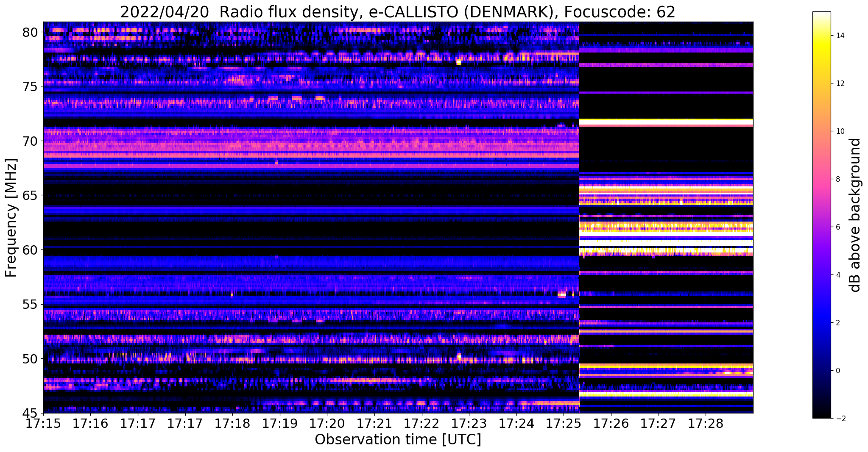Image resolution: width=868 pixels, height=452 pixels.
Task: Click the 'Observation time [UTC]' x-axis label
Action: click(398, 440)
